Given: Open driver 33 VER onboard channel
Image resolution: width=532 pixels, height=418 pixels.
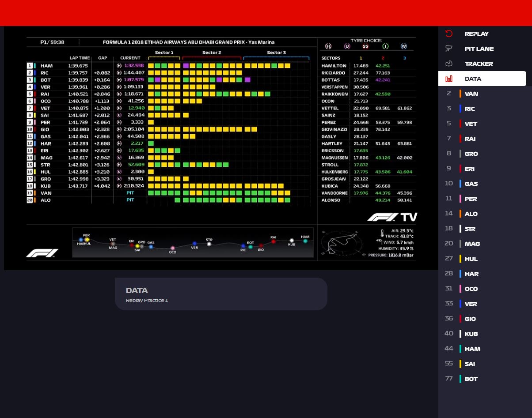Looking at the screenshot, I should coord(485,304).
